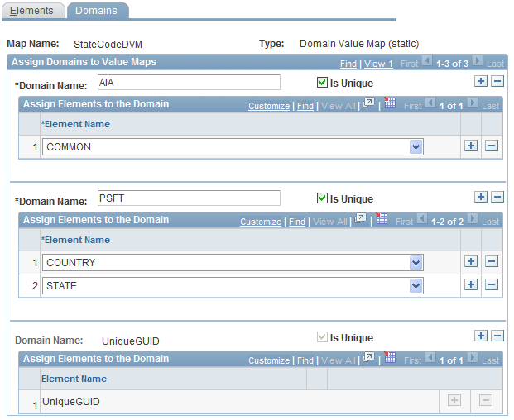
Task: Add a domain row after PSFT
Action: (x=481, y=197)
